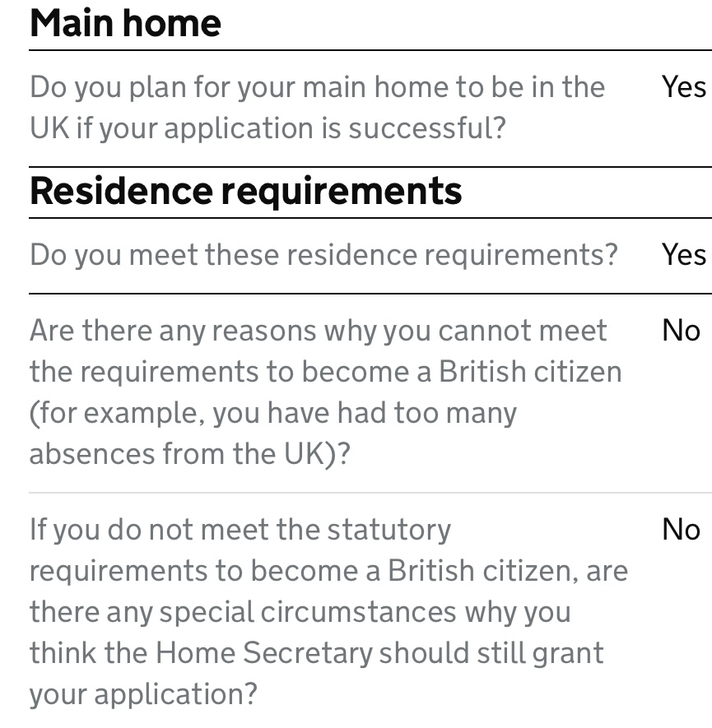This screenshot has width=712, height=728.
Task: Click the No answer for reasons you cannot meet requirements
Action: pyautogui.click(x=681, y=331)
